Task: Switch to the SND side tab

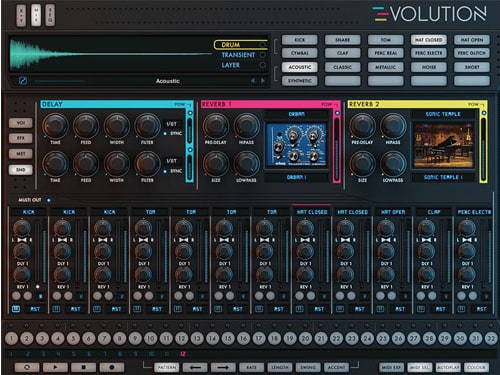Action: (x=21, y=170)
